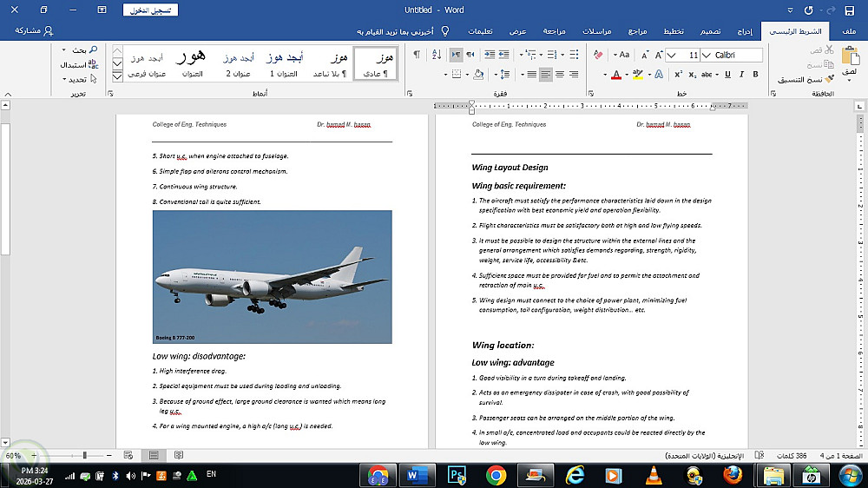Open the font color dropdown arrow
Screen dimensions: 868x488
[x=605, y=74]
